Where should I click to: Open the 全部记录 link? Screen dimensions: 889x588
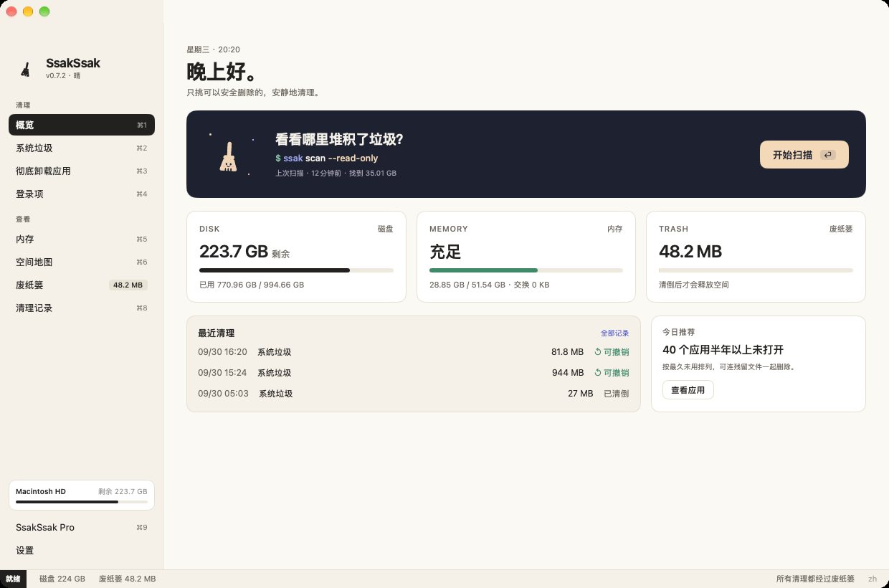pos(614,333)
